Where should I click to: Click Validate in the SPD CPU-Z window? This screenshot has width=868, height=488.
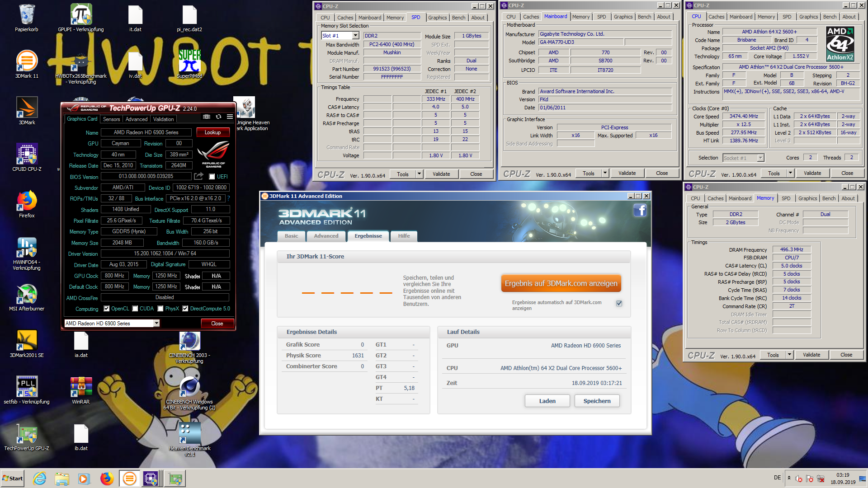(x=441, y=174)
